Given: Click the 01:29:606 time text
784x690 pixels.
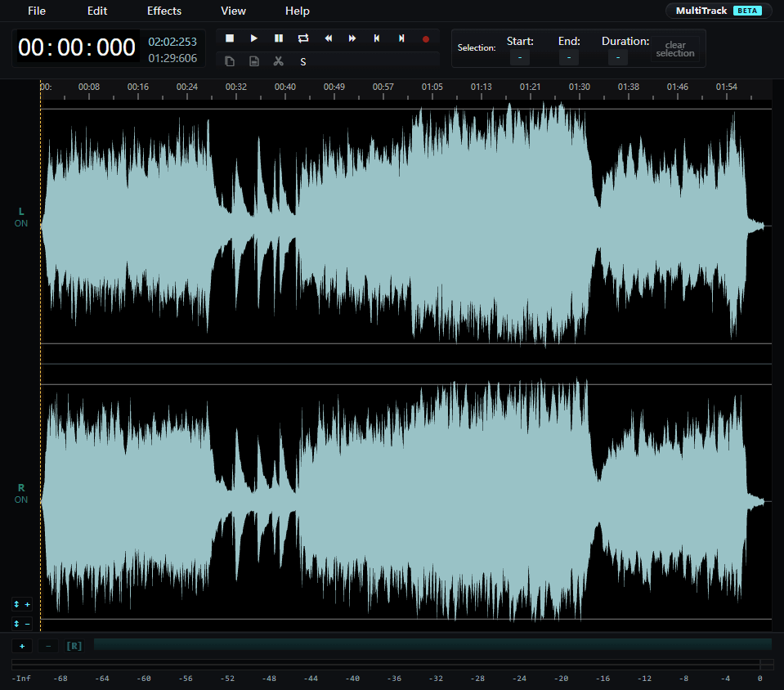Looking at the screenshot, I should (172, 59).
